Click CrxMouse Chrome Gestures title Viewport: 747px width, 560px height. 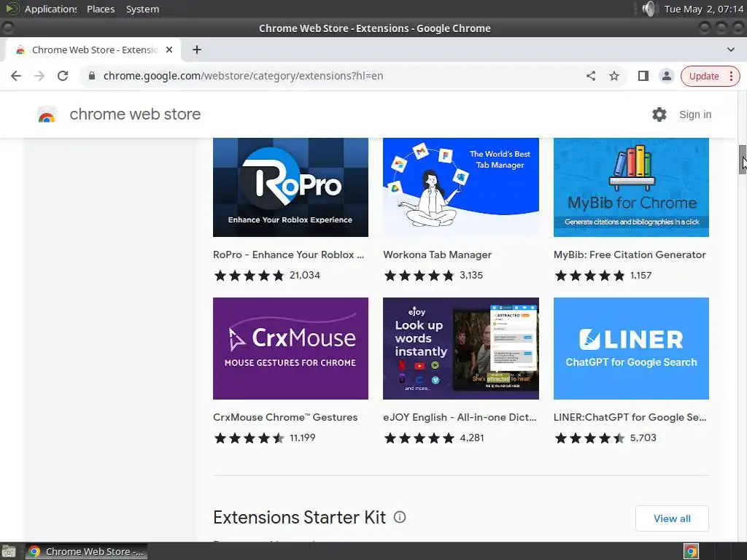click(x=285, y=417)
